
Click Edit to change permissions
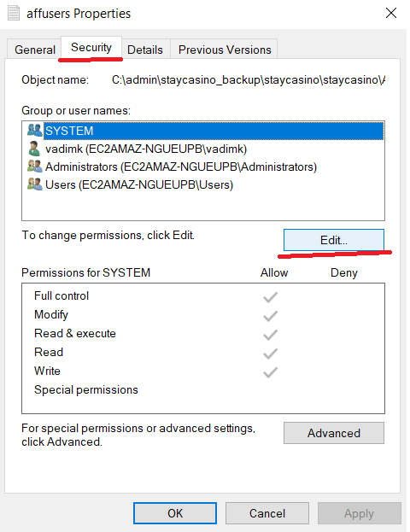334,240
